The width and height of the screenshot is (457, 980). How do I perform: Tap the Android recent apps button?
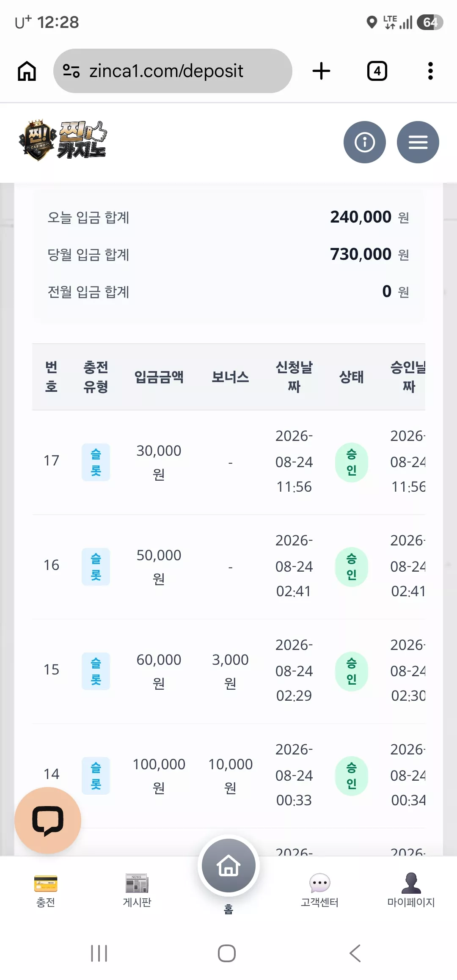(x=99, y=953)
